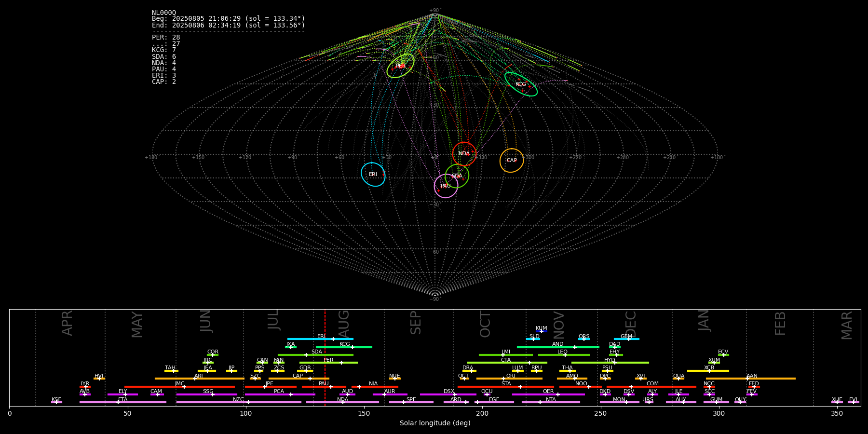Click the APR month label
Viewport: 868px width, 434px height.
tap(67, 323)
